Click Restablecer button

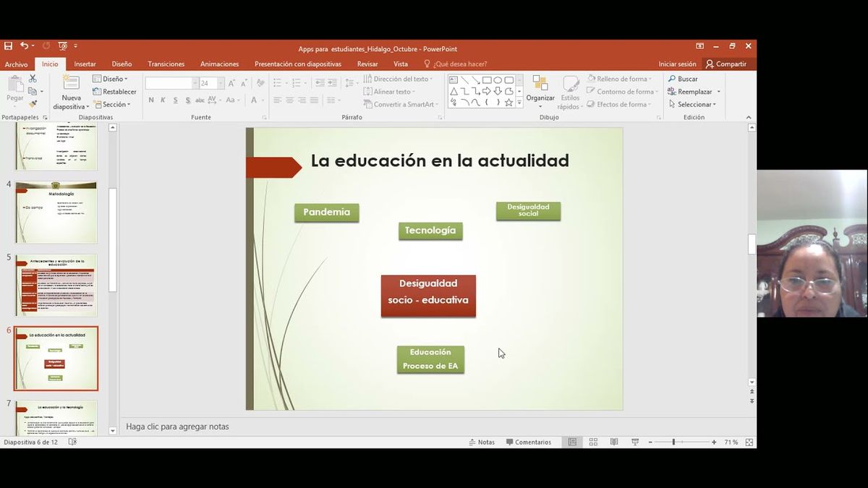114,91
